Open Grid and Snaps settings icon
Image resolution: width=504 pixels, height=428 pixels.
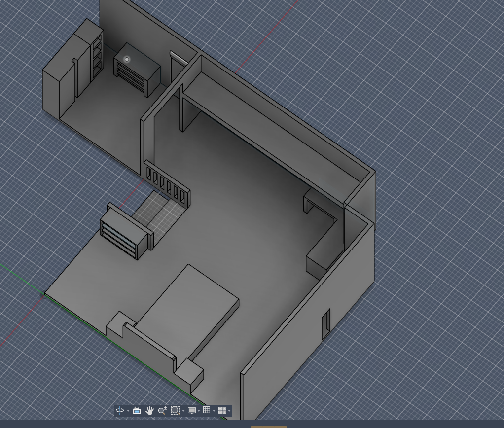click(x=207, y=410)
